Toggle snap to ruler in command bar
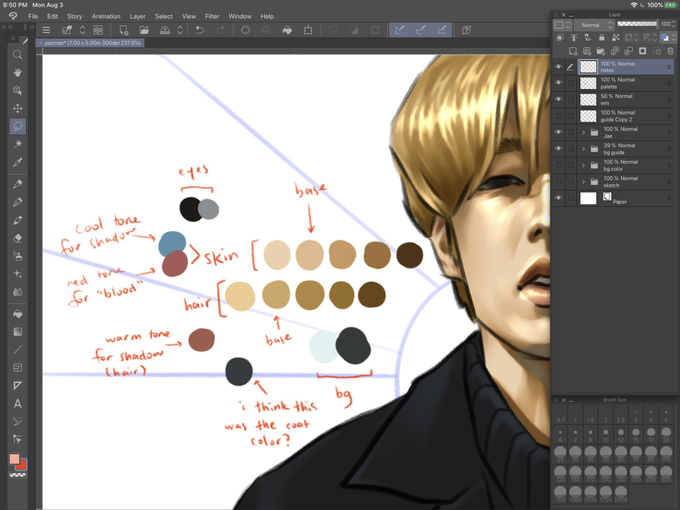Viewport: 680px width, 510px height. pos(400,30)
